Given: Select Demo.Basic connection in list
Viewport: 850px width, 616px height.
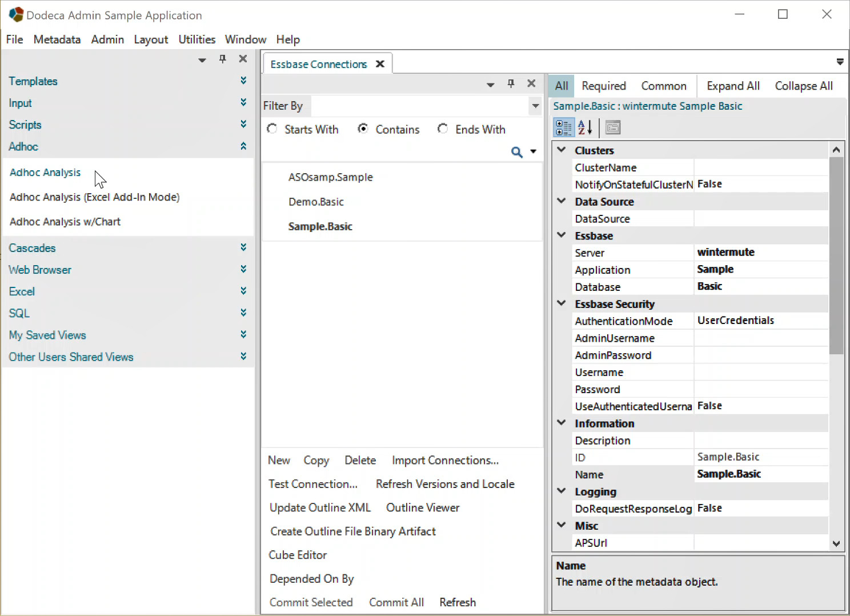Looking at the screenshot, I should 316,202.
